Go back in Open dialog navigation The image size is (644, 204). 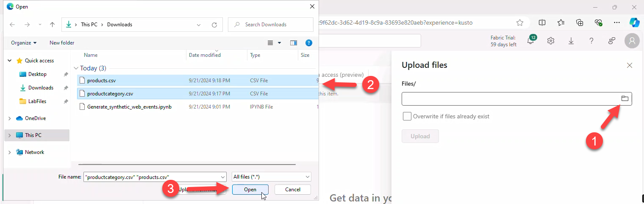tap(12, 25)
